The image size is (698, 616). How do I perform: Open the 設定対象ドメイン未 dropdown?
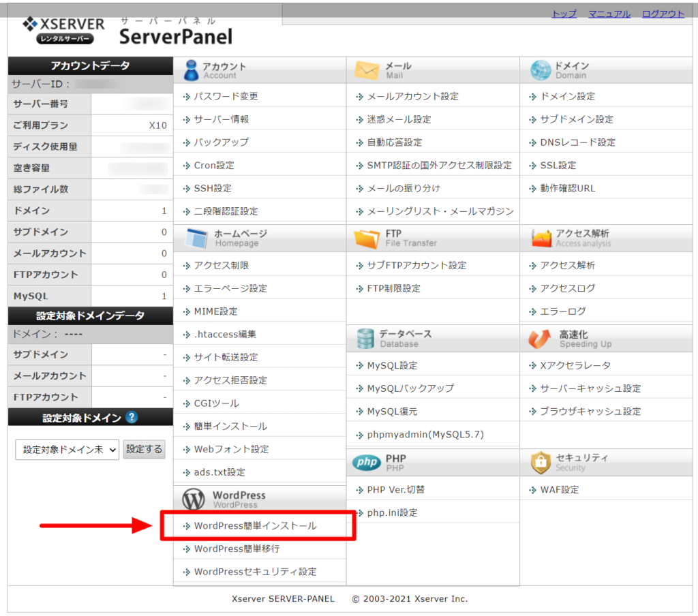(x=67, y=450)
